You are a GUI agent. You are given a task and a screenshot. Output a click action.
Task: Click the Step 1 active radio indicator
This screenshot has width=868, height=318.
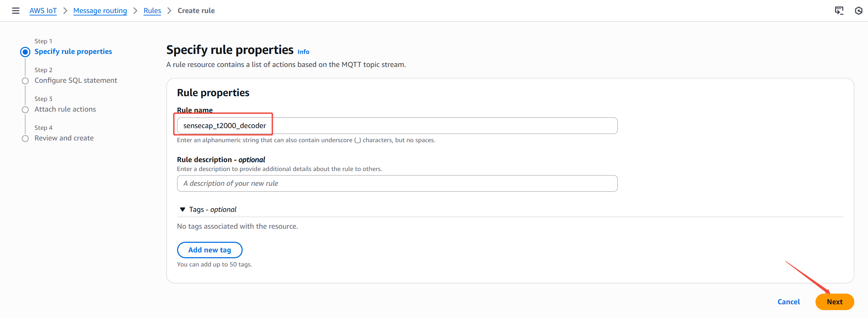coord(25,52)
